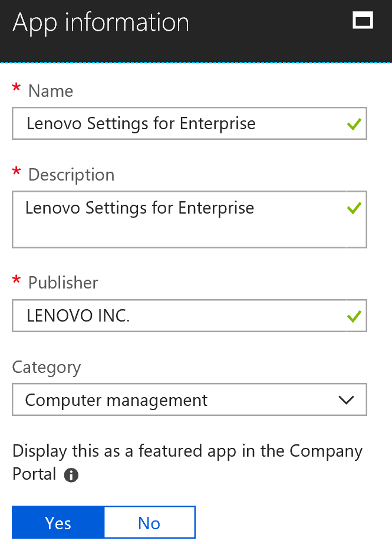The height and width of the screenshot is (544, 392).
Task: Click the validation checkmark next to Description
Action: (x=354, y=208)
